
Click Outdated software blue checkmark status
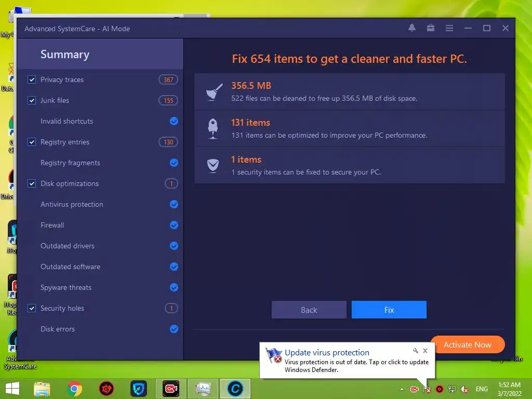point(174,267)
